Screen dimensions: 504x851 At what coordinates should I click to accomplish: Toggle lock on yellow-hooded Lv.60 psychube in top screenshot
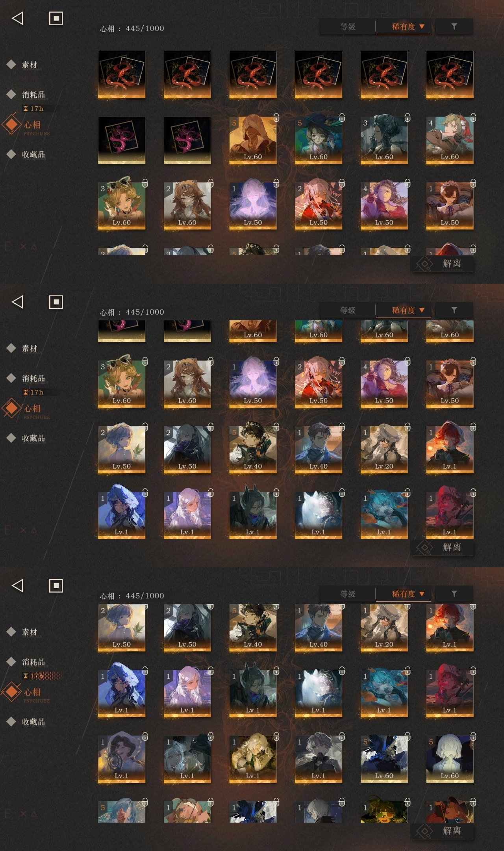(x=276, y=117)
